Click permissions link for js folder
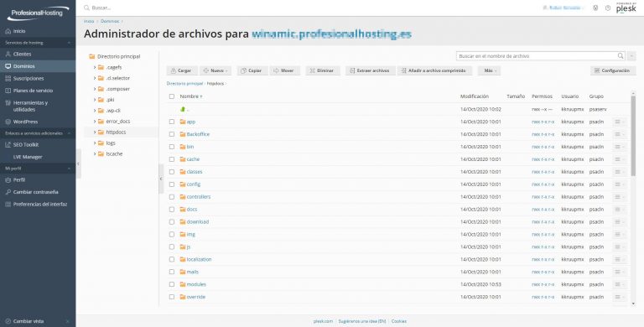Image resolution: width=644 pixels, height=327 pixels. click(x=543, y=247)
